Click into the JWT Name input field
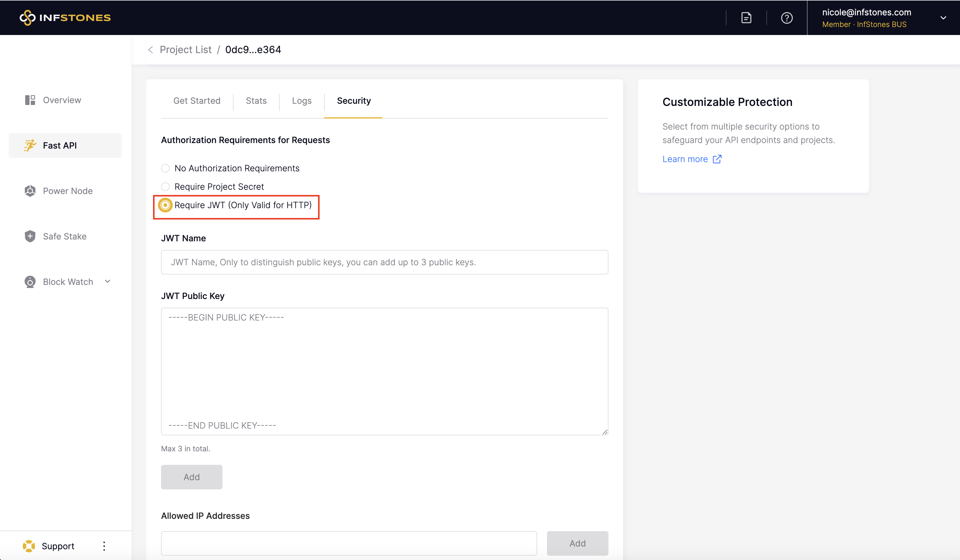This screenshot has width=960, height=560. tap(384, 262)
